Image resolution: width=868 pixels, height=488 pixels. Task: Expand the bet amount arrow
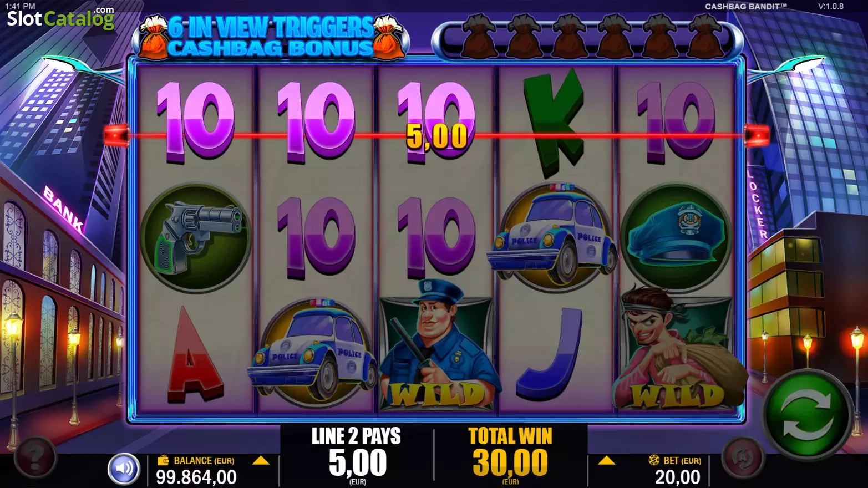tap(606, 461)
